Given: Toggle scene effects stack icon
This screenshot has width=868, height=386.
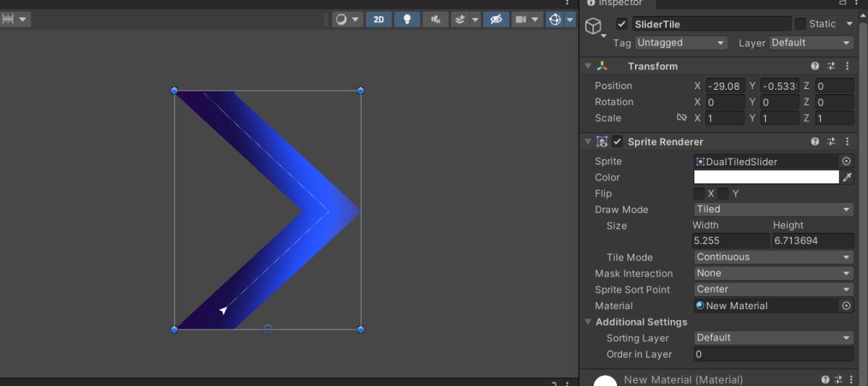Looking at the screenshot, I should [460, 20].
